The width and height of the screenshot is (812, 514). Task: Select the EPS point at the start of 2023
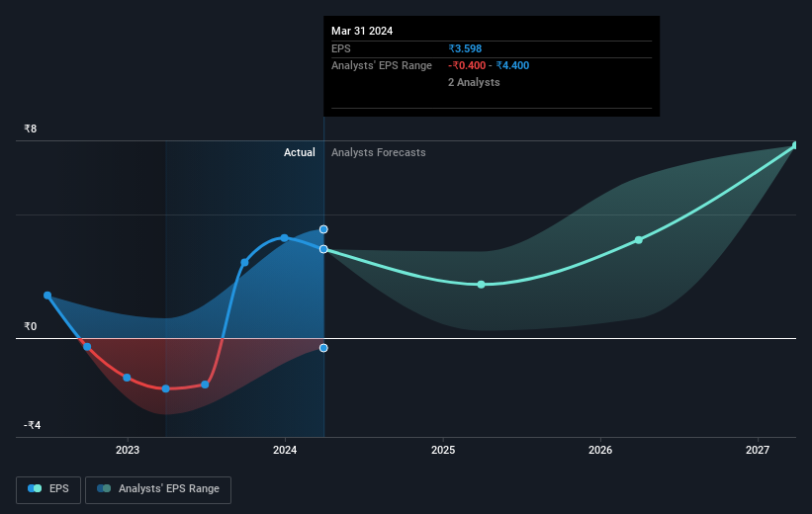point(127,378)
